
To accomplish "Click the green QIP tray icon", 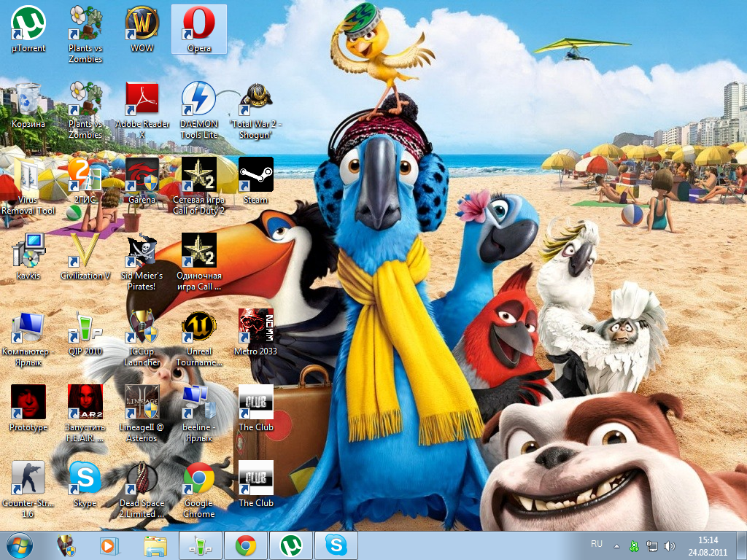I will pyautogui.click(x=634, y=546).
